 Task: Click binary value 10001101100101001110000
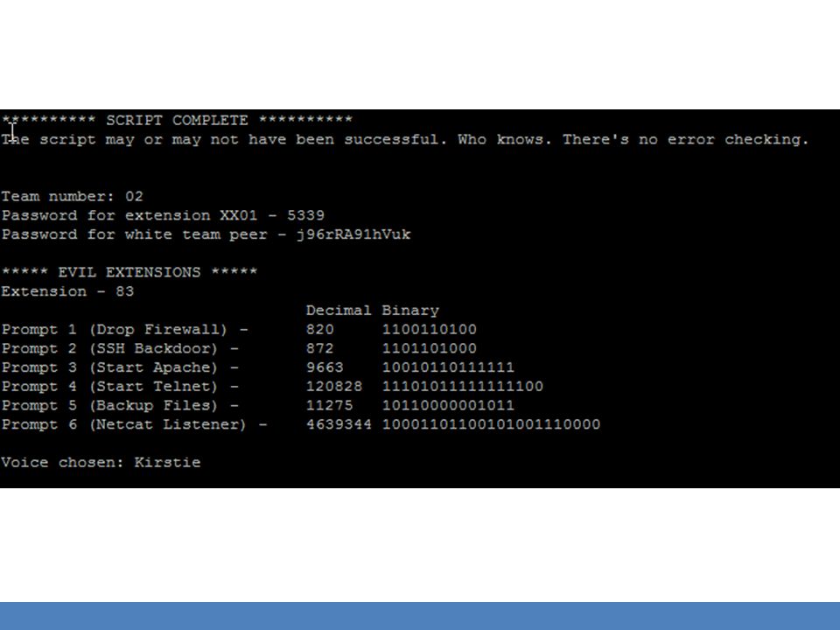pyautogui.click(x=491, y=424)
